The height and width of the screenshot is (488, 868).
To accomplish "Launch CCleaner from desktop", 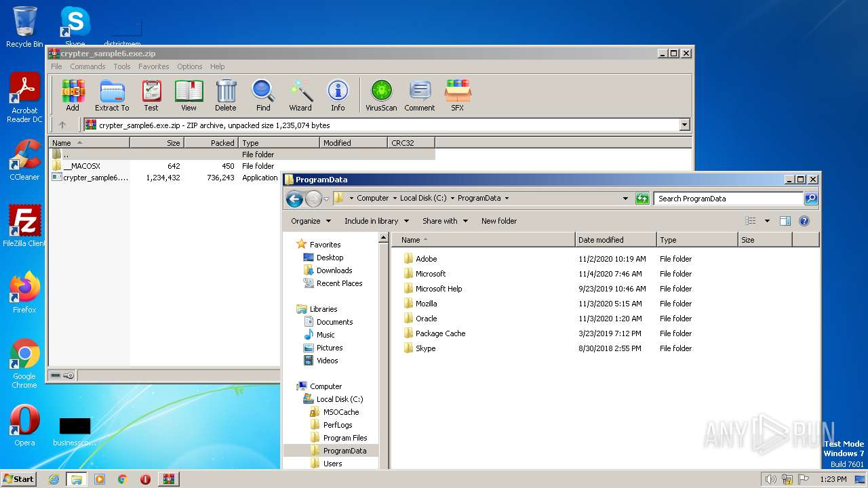I will click(24, 160).
